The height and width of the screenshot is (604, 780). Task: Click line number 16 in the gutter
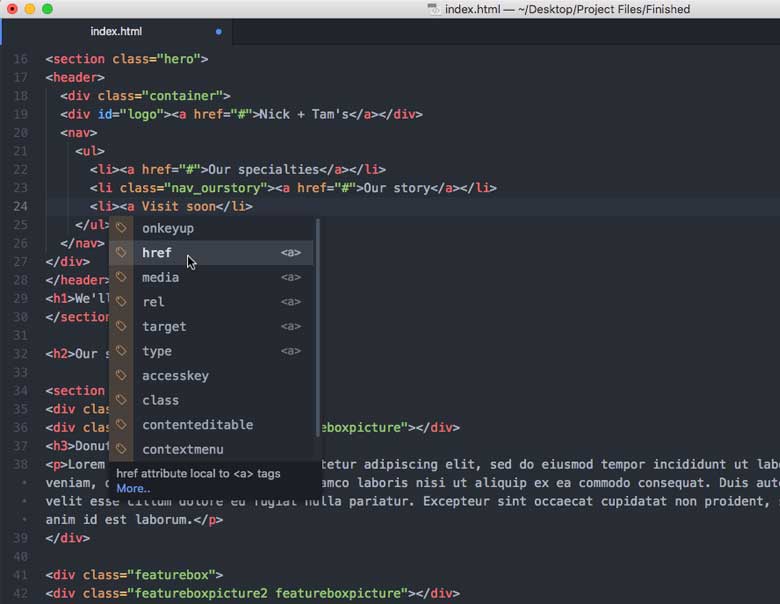(20, 59)
